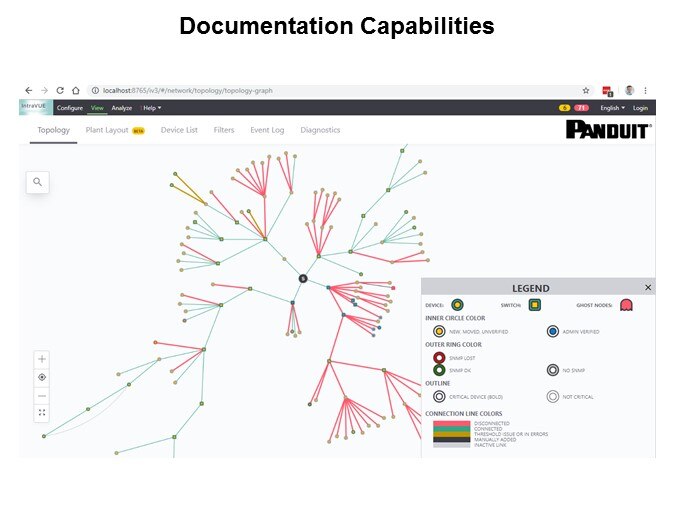The width and height of the screenshot is (675, 506).
Task: Click the topology search magnifier icon
Action: point(38,182)
